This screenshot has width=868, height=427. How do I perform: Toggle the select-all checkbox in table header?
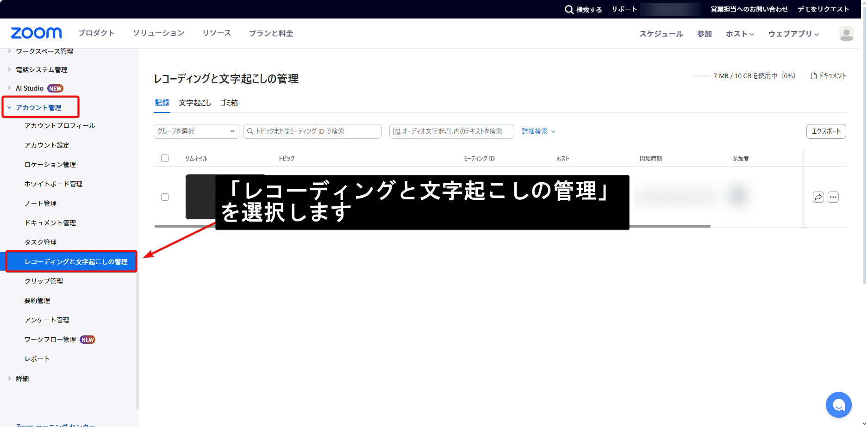point(165,158)
